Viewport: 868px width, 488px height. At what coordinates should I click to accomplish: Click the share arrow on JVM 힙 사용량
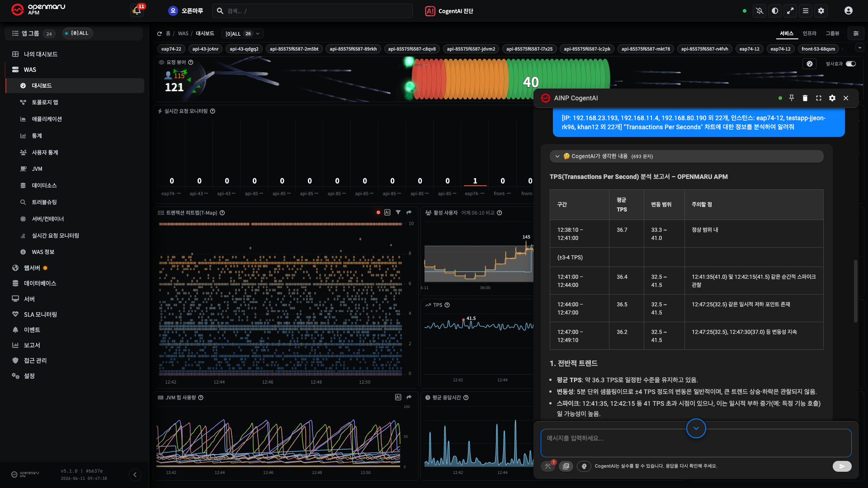pyautogui.click(x=409, y=397)
